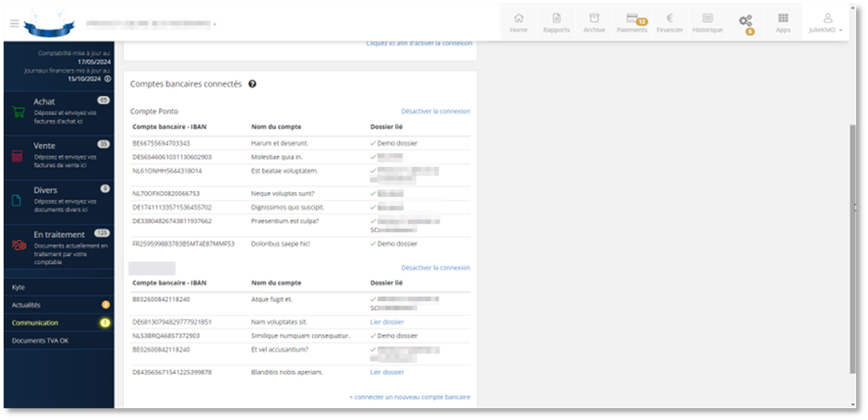Click the info icon next to 15/10/2024

(x=107, y=78)
